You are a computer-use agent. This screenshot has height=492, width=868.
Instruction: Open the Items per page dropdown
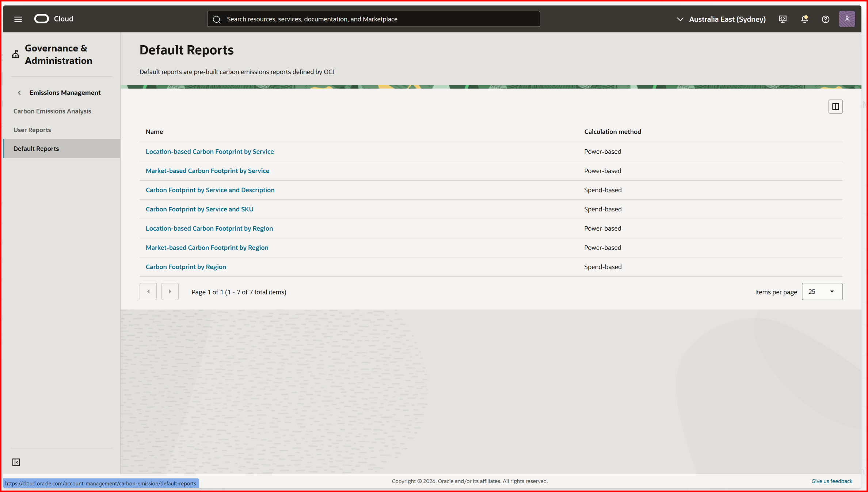pos(822,292)
